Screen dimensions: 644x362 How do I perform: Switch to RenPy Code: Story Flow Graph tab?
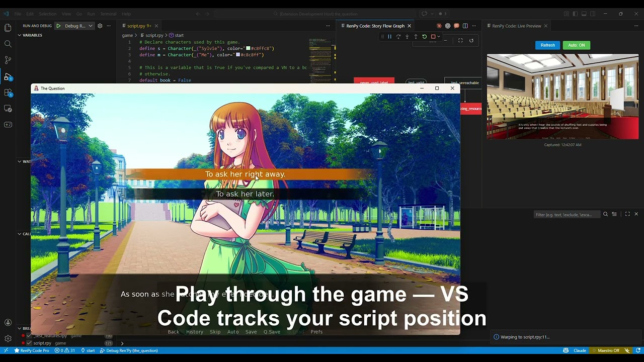(x=375, y=26)
